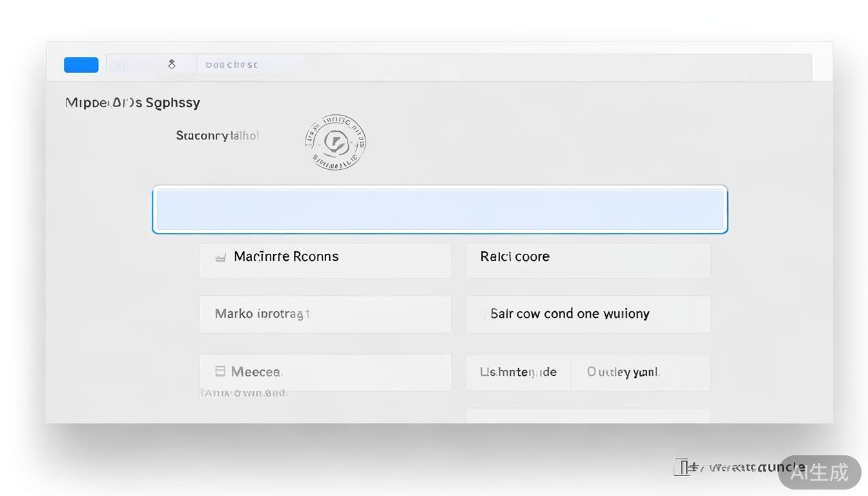Click the partially visible box at bottom right
The image size is (868, 496).
click(588, 415)
